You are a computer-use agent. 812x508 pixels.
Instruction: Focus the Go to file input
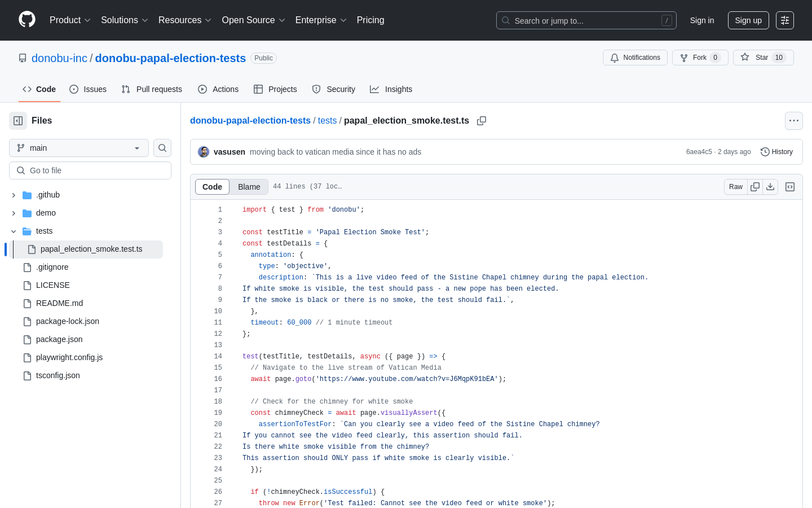[x=90, y=170]
